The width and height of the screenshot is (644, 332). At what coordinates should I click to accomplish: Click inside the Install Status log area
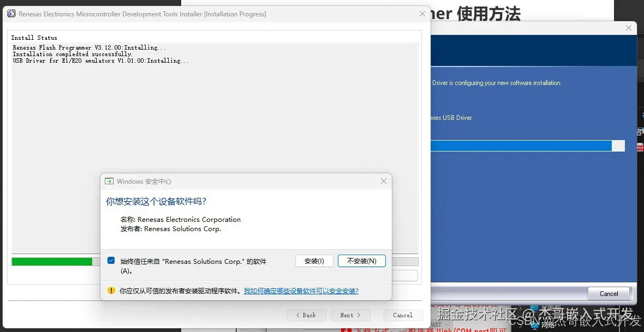click(213, 109)
